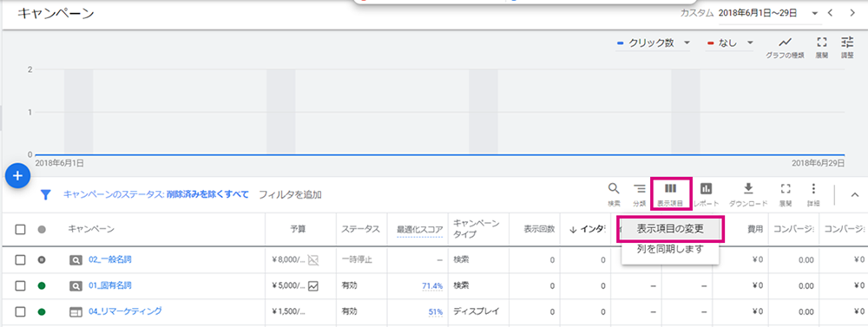Click the table 展開 expand icon
Viewport: 868px width, 327px height.
(786, 195)
